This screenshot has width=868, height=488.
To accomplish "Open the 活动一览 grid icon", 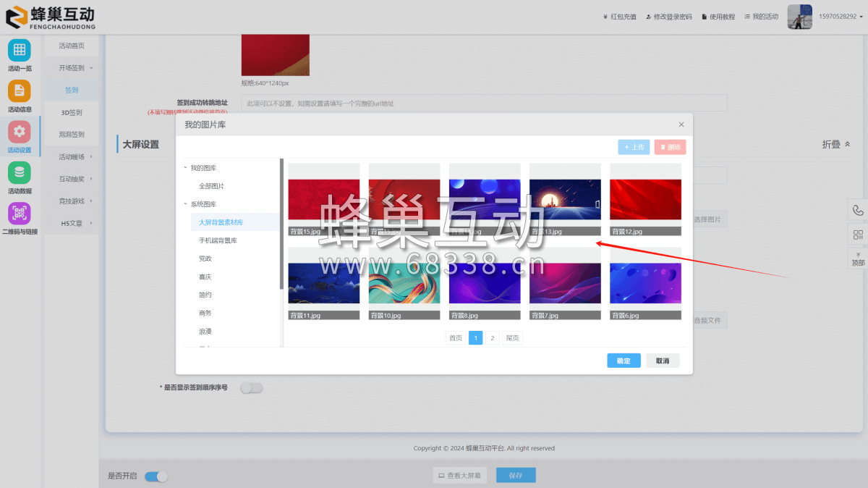I will point(20,51).
